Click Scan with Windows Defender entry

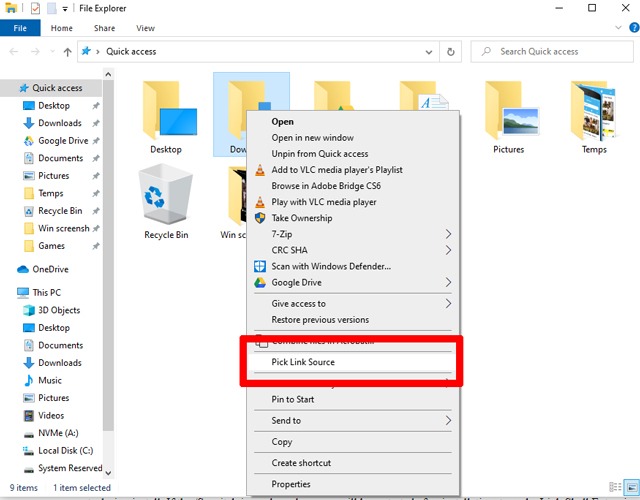tap(330, 266)
